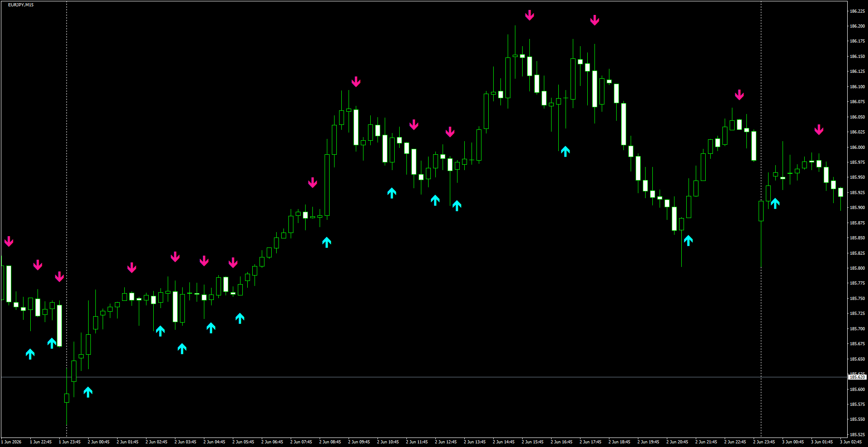This screenshot has width=868, height=447.
Task: Click the 2 Jun 14:45 time label
Action: click(x=504, y=442)
